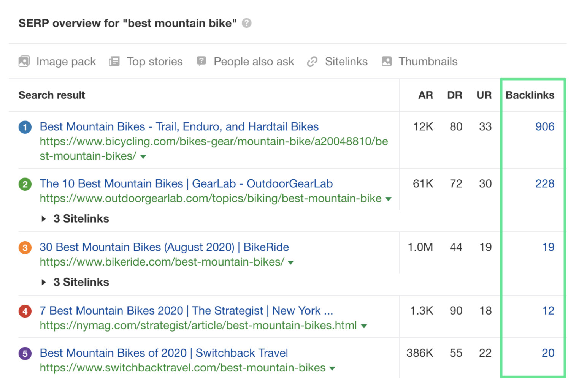
Task: Open the Switchback Travel result link
Action: [163, 353]
